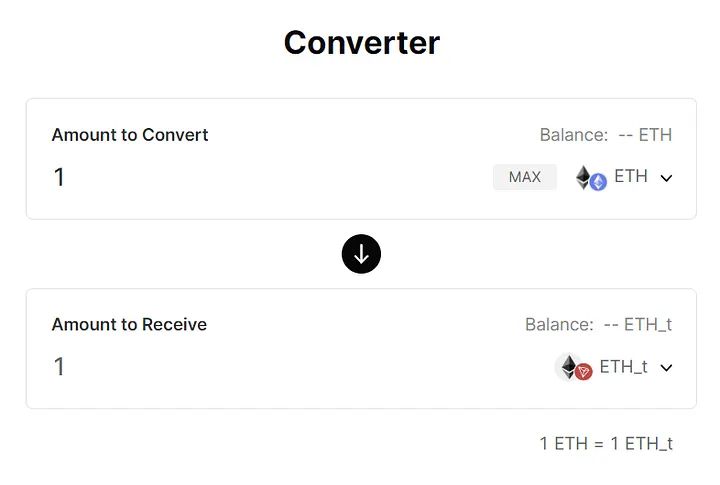Click the ETH token name label
The width and height of the screenshot is (720, 485).
coord(631,177)
